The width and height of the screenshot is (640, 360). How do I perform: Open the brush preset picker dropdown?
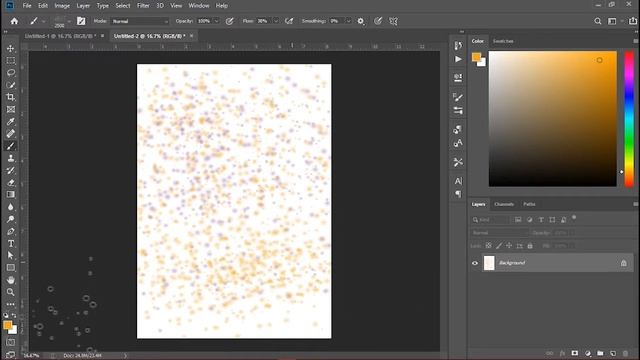[69, 21]
